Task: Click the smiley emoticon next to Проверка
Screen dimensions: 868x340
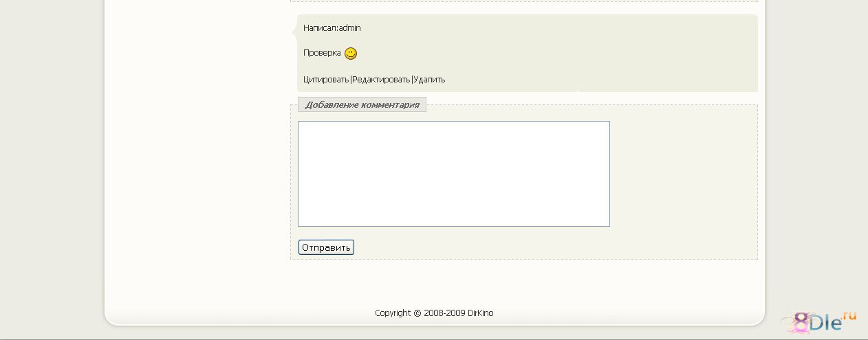Action: point(351,54)
